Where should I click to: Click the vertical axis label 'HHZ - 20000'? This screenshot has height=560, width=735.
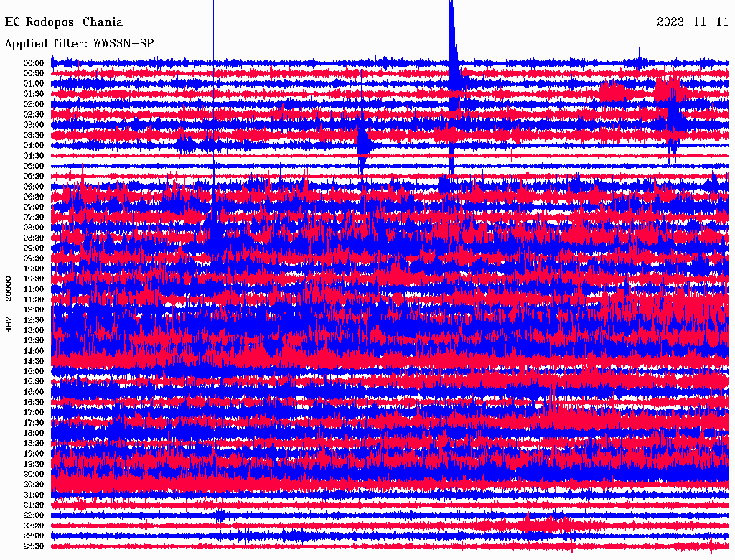click(x=9, y=305)
